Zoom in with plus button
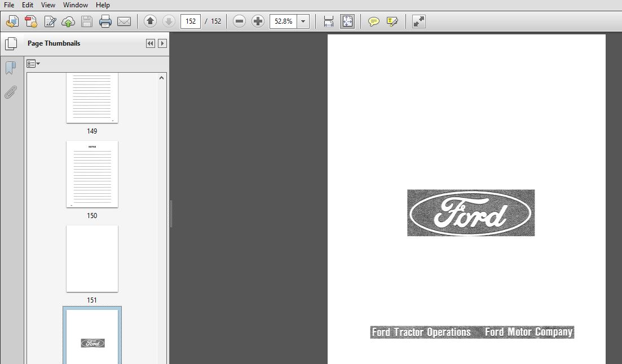Screen dimensions: 622x364 (258, 21)
